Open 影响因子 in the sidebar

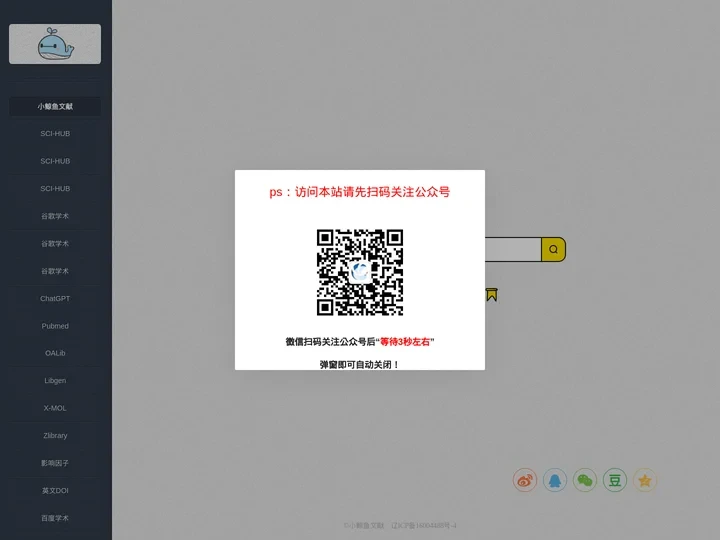(55, 463)
